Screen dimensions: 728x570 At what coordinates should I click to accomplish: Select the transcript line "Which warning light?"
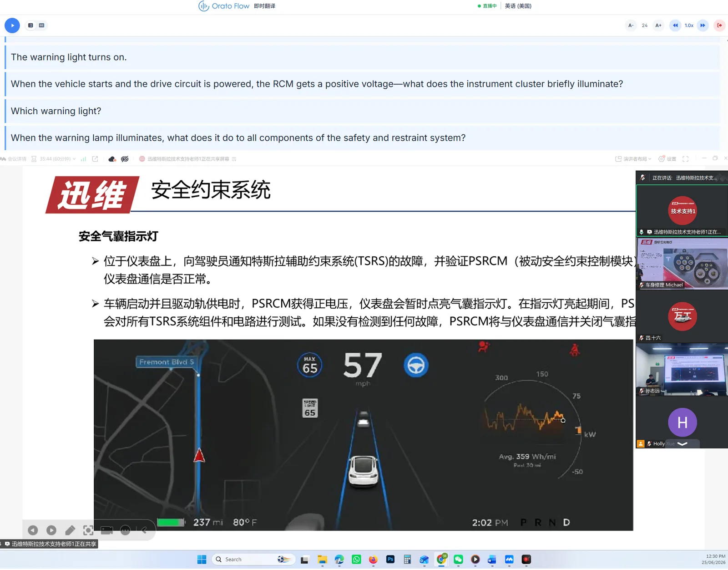pyautogui.click(x=363, y=111)
